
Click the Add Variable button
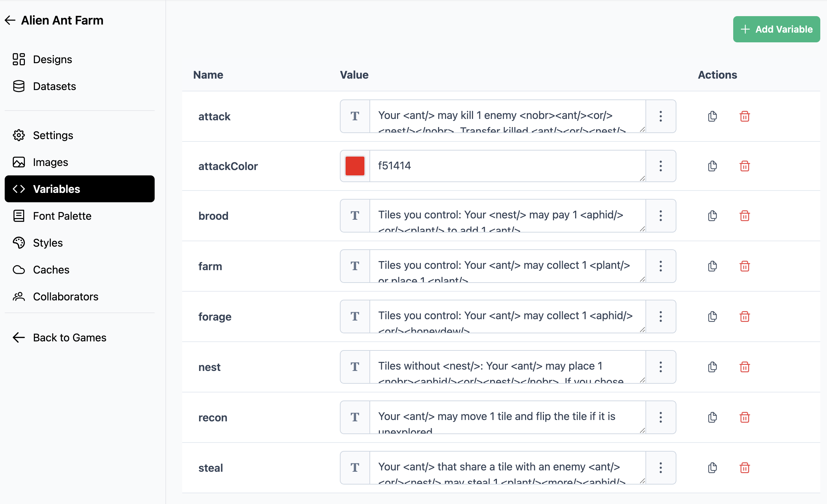click(776, 29)
